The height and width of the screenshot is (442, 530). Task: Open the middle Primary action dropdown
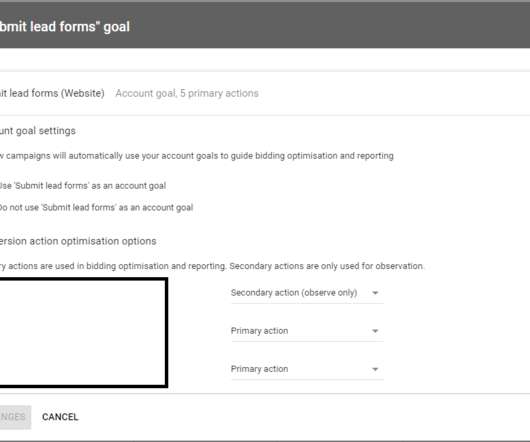(307, 331)
